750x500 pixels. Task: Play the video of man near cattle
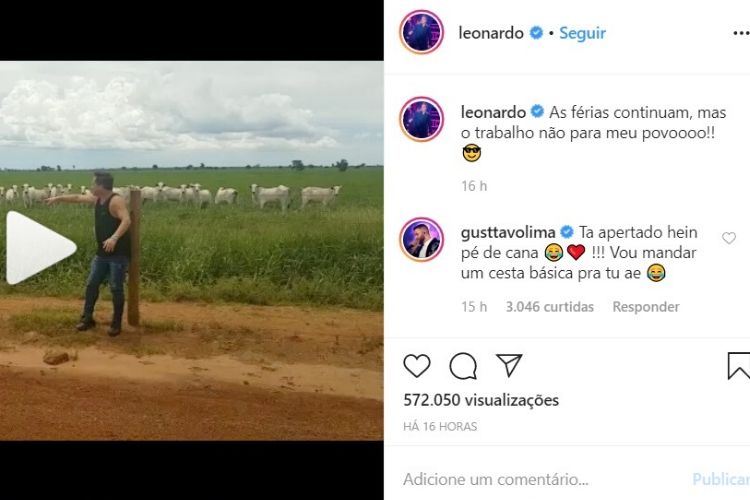[41, 248]
